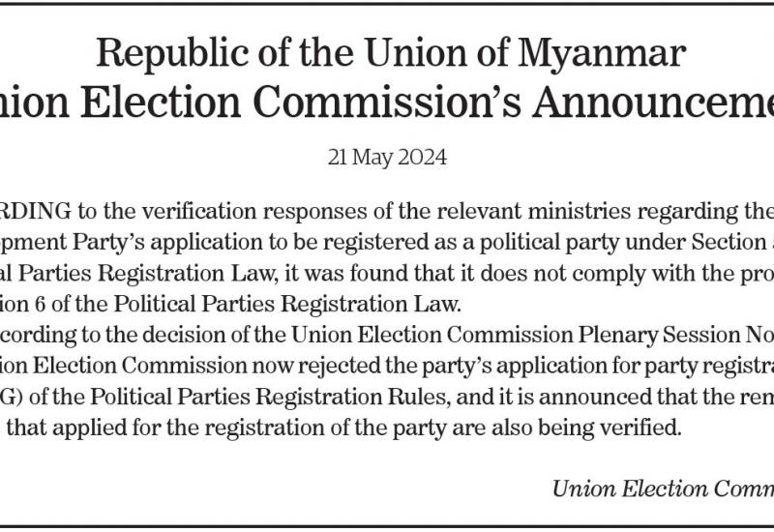The image size is (774, 532).
Task: Click the word 'Myanmar' in the title
Action: (601, 54)
